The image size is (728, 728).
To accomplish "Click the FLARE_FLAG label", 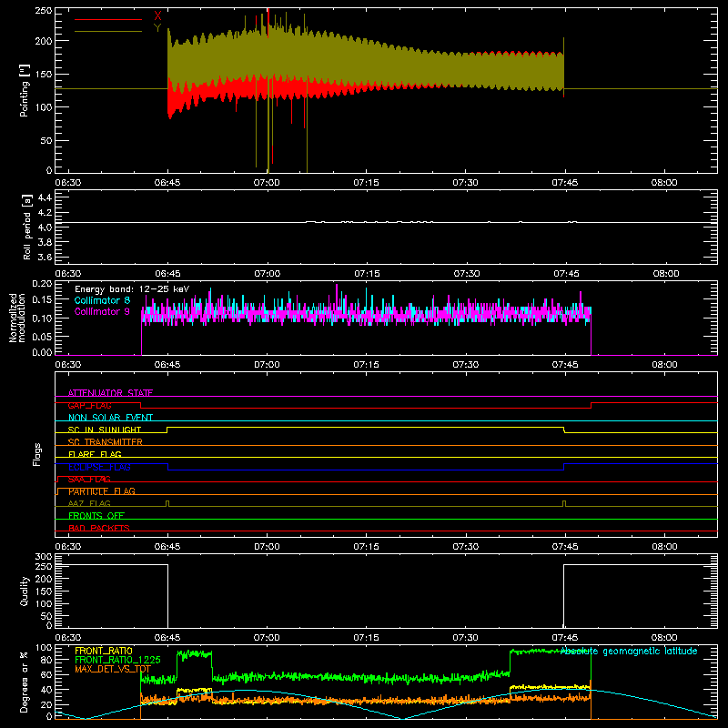I will click(95, 454).
